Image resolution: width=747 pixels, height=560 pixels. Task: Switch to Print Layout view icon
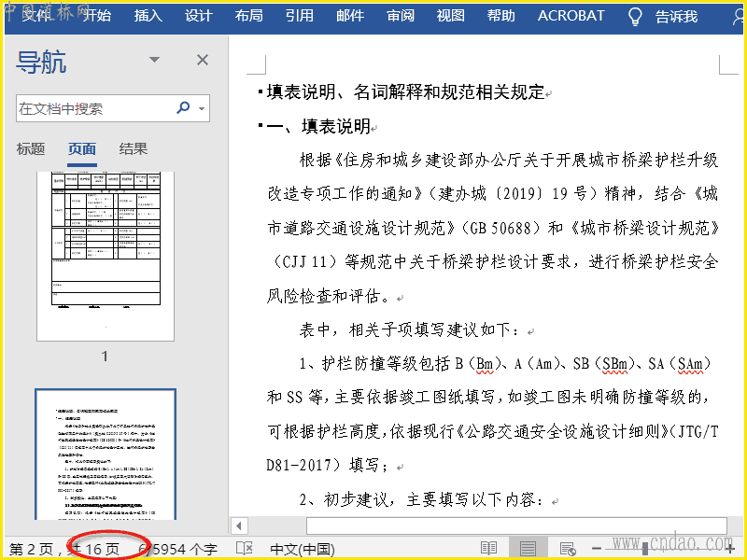click(528, 548)
